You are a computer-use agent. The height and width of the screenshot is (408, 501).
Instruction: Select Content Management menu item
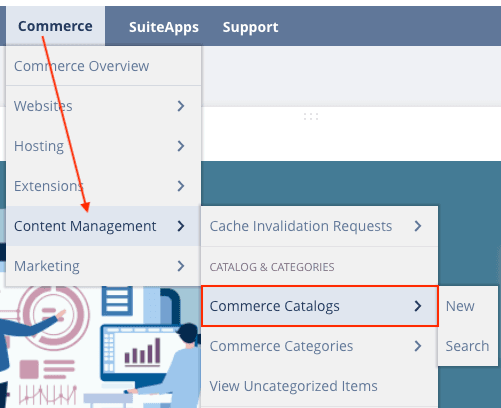click(103, 226)
